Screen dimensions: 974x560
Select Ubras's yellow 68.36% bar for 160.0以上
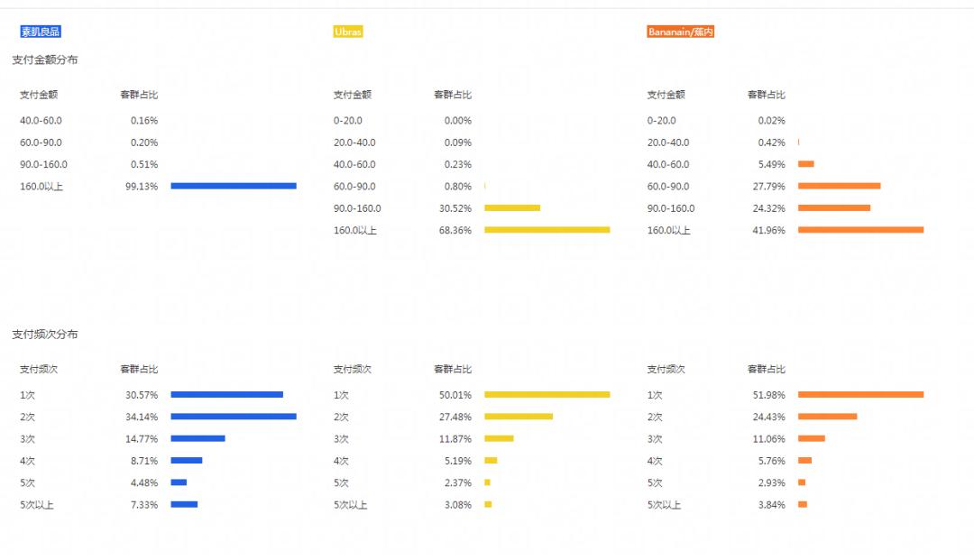[547, 230]
